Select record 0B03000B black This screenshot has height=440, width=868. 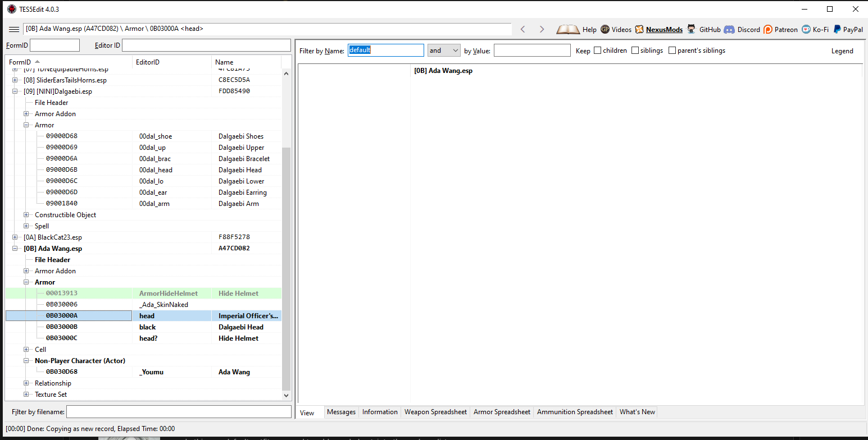(143, 327)
